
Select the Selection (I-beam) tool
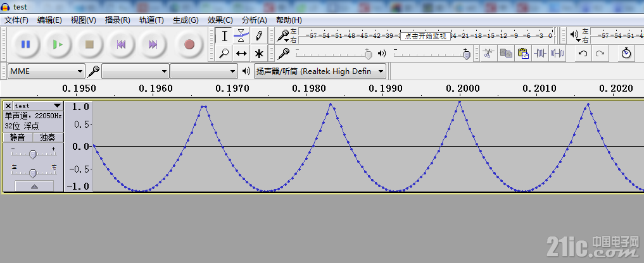[x=224, y=36]
